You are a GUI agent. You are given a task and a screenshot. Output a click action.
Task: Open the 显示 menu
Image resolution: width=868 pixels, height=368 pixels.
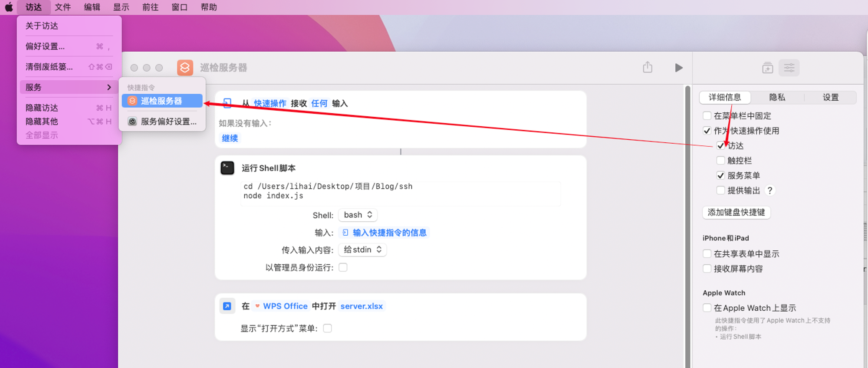point(121,7)
